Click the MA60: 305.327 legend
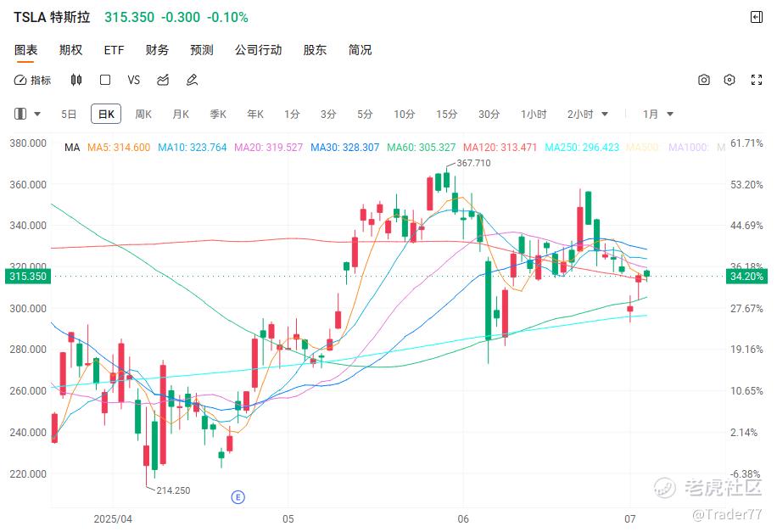 point(422,148)
